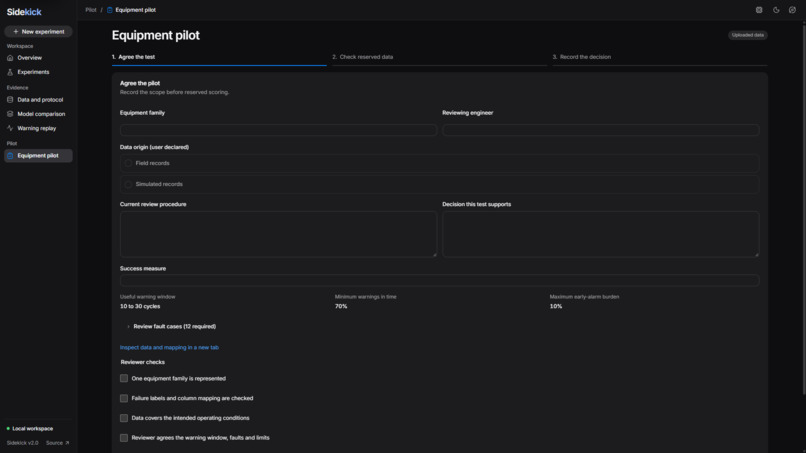The image size is (806, 453).
Task: Click the Overview home icon
Action: point(10,58)
